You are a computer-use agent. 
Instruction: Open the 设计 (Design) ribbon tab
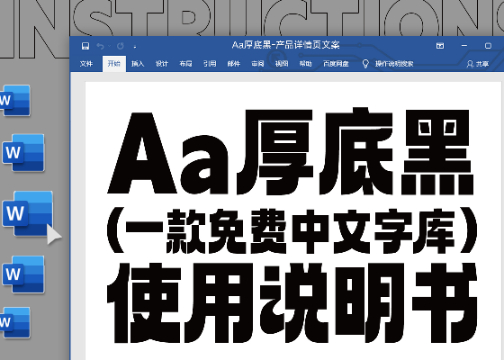[x=162, y=63]
